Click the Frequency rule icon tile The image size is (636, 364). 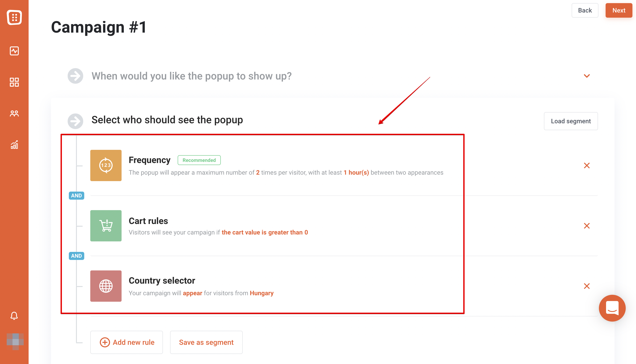[106, 165]
